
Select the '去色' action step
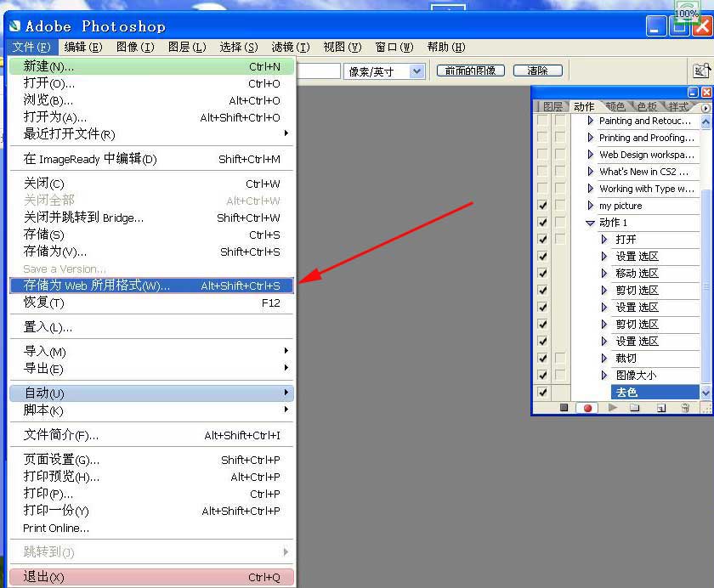(654, 392)
